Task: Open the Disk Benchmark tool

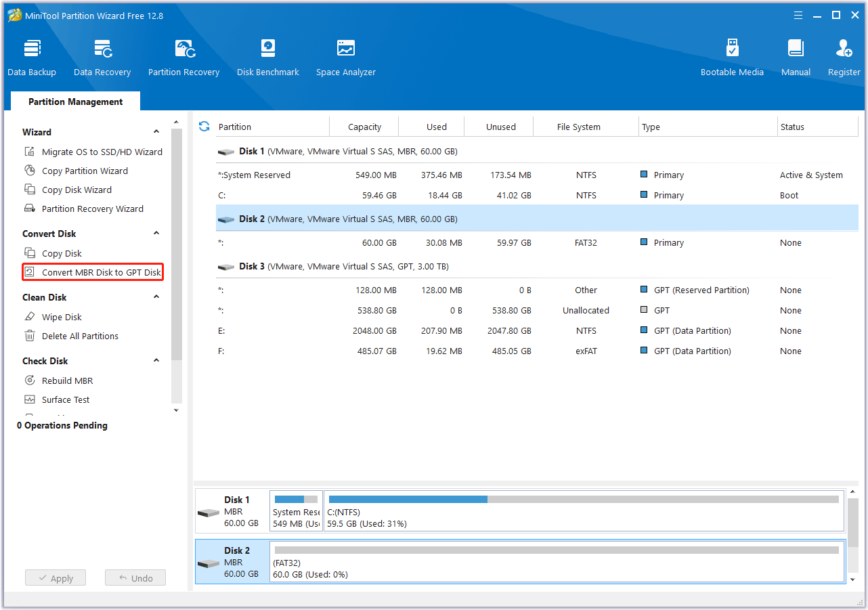Action: click(268, 58)
